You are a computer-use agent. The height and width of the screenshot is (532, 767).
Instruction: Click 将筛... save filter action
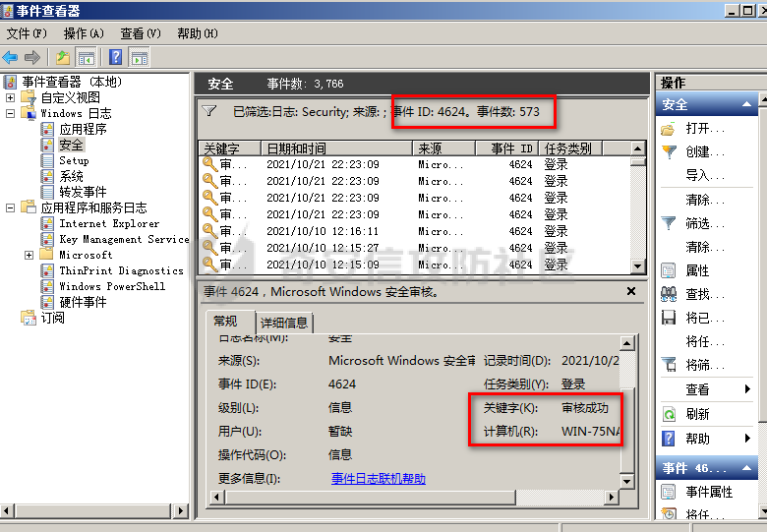[704, 365]
